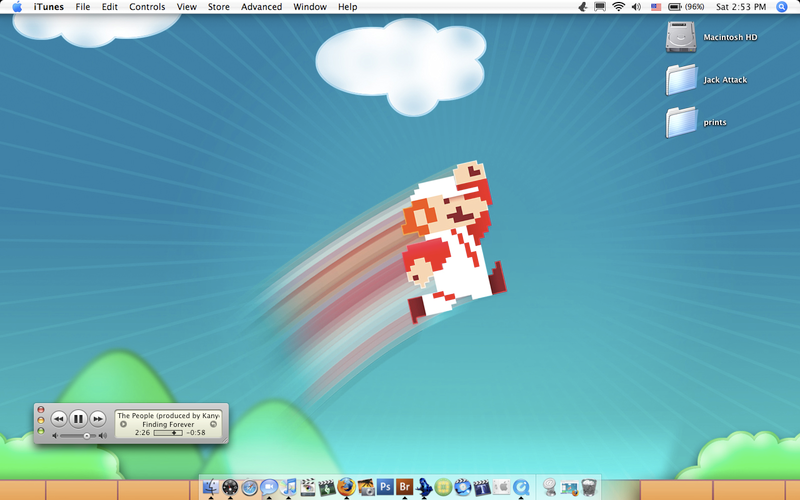Open iPhoto from the Dock
The width and height of the screenshot is (800, 500).
point(366,487)
